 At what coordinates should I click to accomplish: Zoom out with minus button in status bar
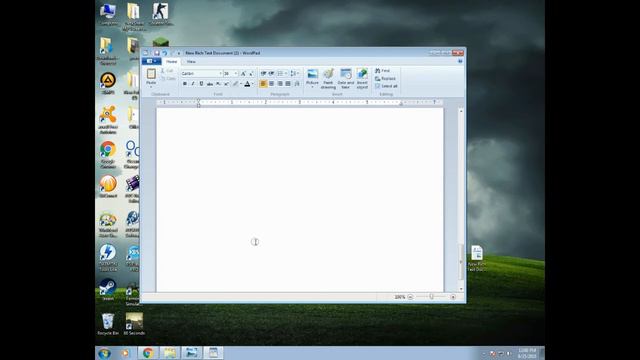pos(411,297)
